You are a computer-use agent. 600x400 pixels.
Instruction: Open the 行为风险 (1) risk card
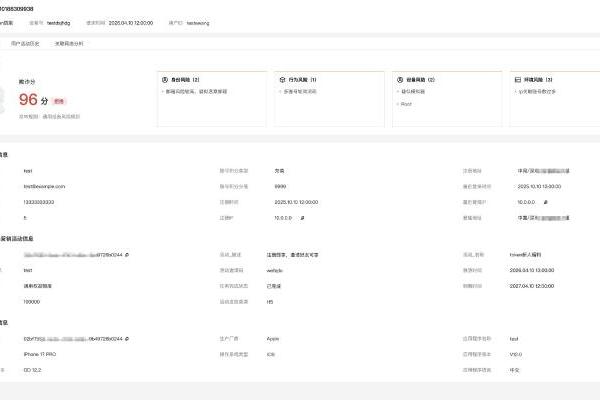pos(329,99)
